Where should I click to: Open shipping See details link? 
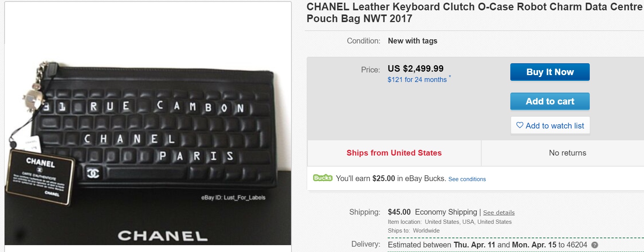point(498,213)
